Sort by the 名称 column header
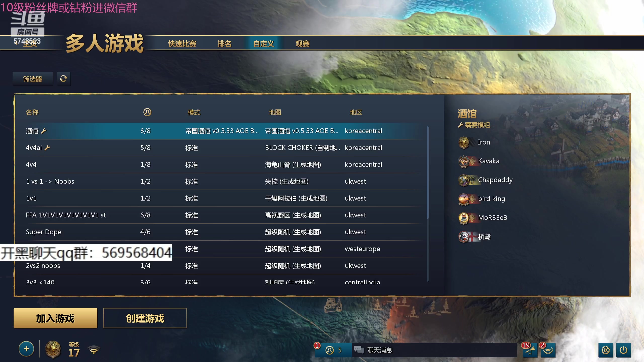Screen dimensions: 644x362 pos(32,112)
